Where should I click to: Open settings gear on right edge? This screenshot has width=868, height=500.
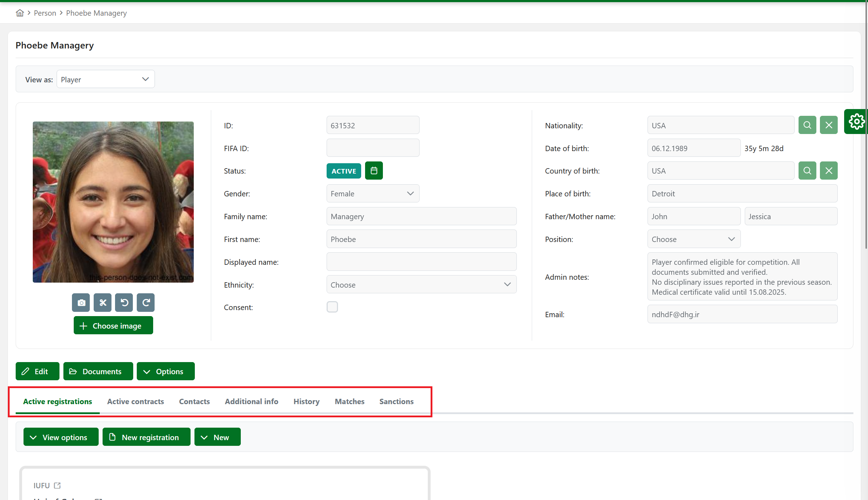[856, 122]
